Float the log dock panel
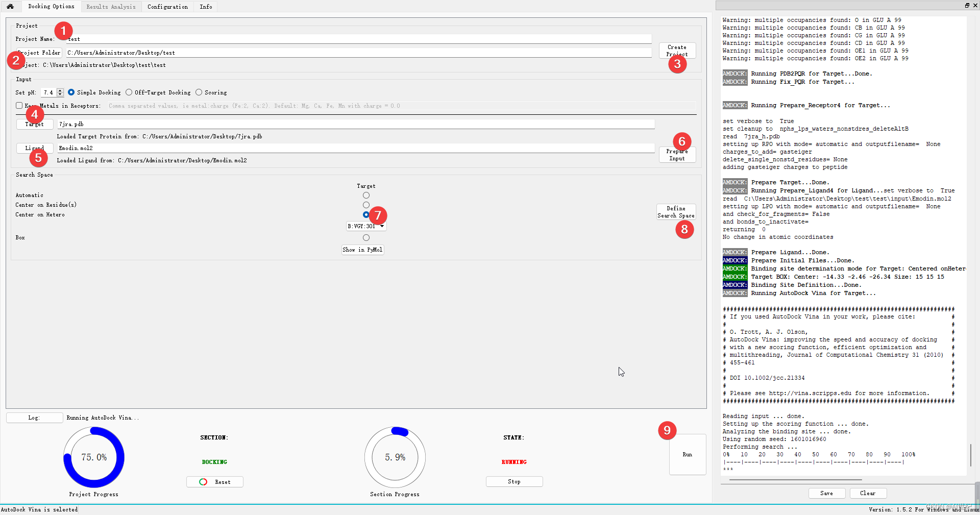The image size is (980, 515). click(967, 5)
